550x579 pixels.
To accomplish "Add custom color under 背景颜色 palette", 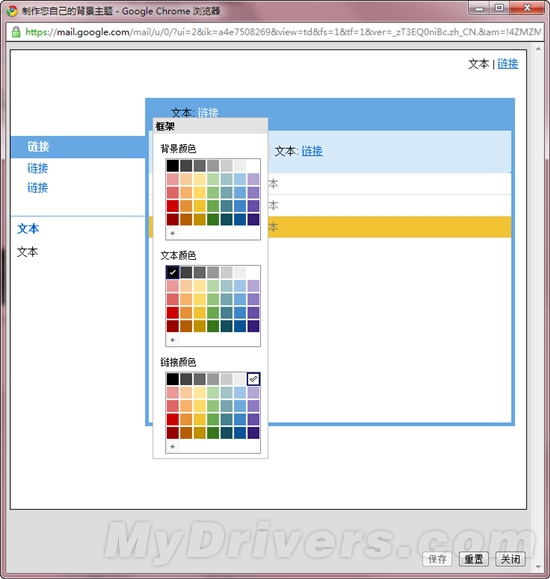I will tap(172, 233).
